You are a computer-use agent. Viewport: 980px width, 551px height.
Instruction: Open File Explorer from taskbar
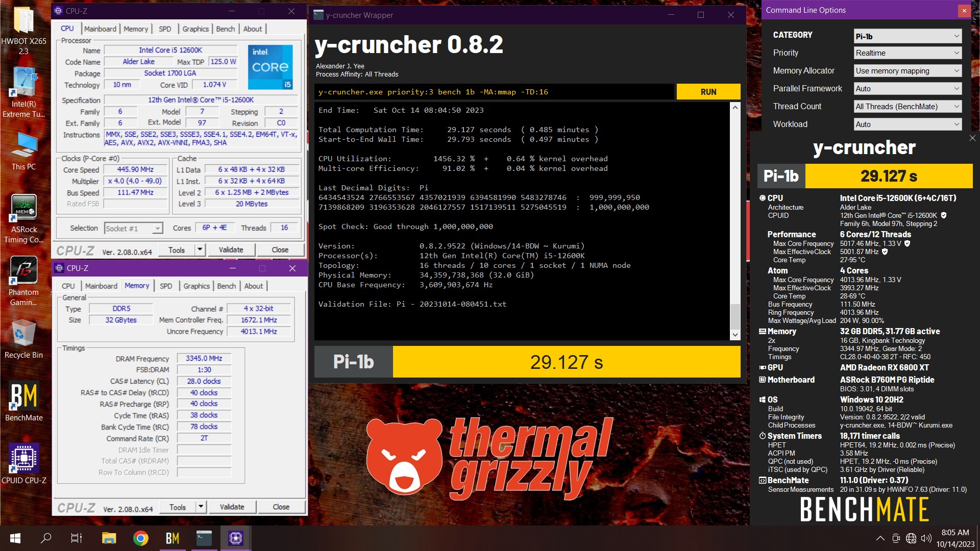109,538
